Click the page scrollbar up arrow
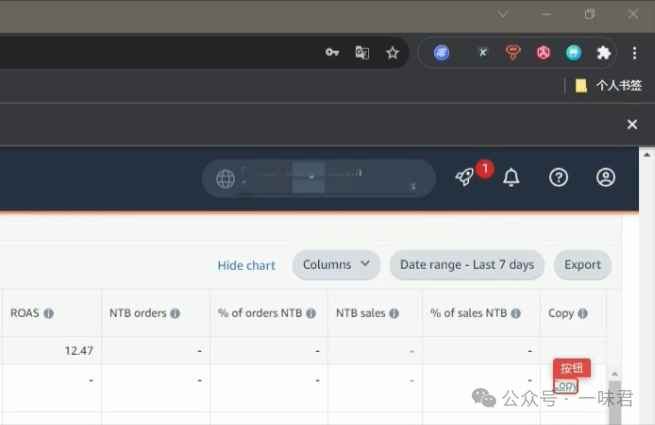655x425 pixels. [x=647, y=155]
